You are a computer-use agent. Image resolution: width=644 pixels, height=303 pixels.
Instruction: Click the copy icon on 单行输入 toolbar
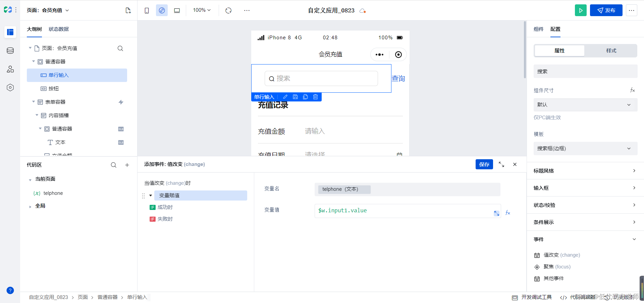click(305, 97)
